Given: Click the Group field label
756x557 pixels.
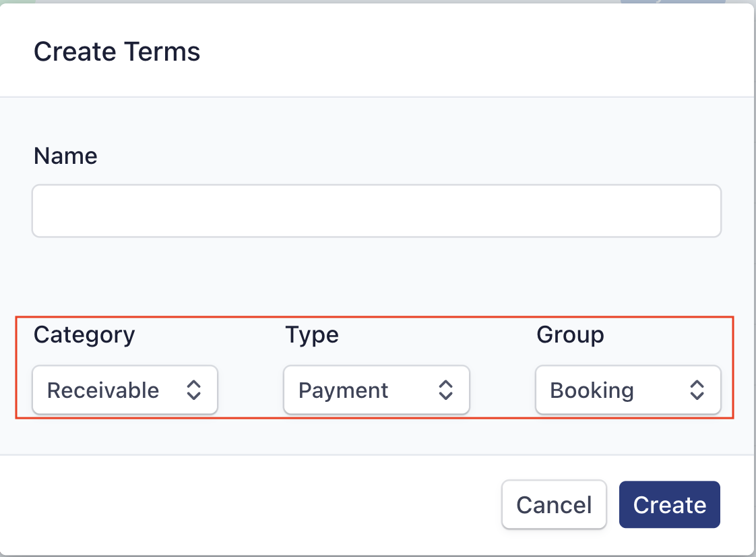Looking at the screenshot, I should [570, 334].
